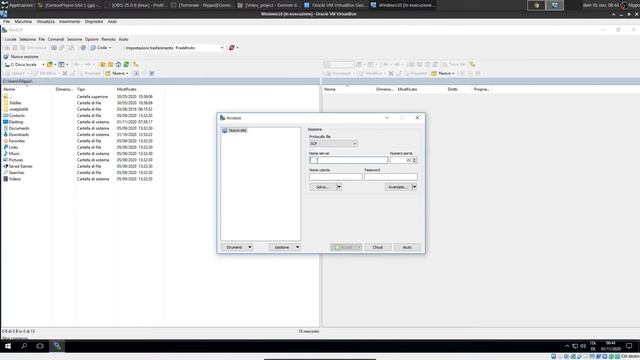Click remote panel find files icon
Screen dimensions: 640x360
pos(472,64)
